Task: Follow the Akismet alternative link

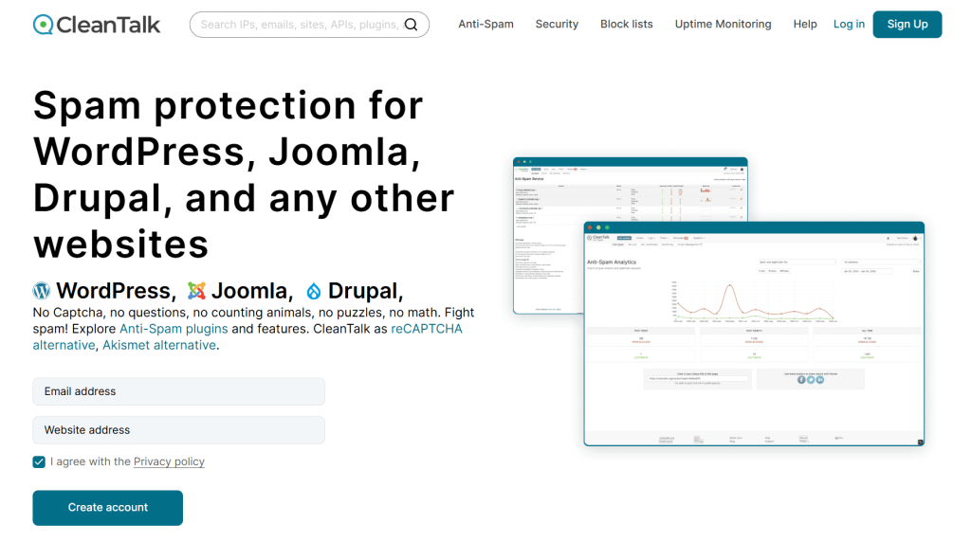Action: (159, 345)
